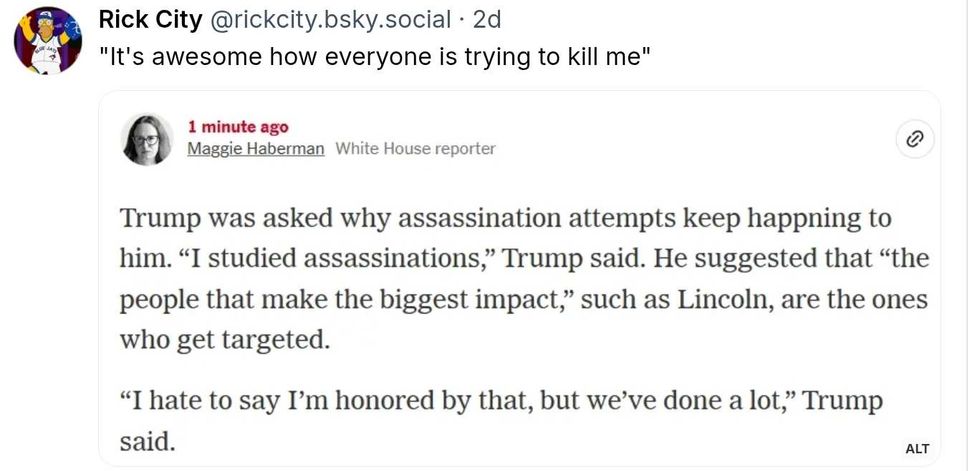Click the phrase "who get targeted"

[x=224, y=339]
